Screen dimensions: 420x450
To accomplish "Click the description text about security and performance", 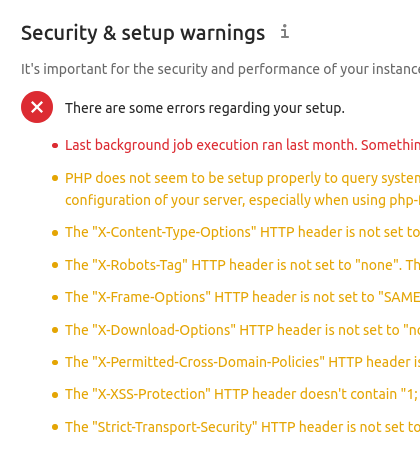I will (220, 69).
